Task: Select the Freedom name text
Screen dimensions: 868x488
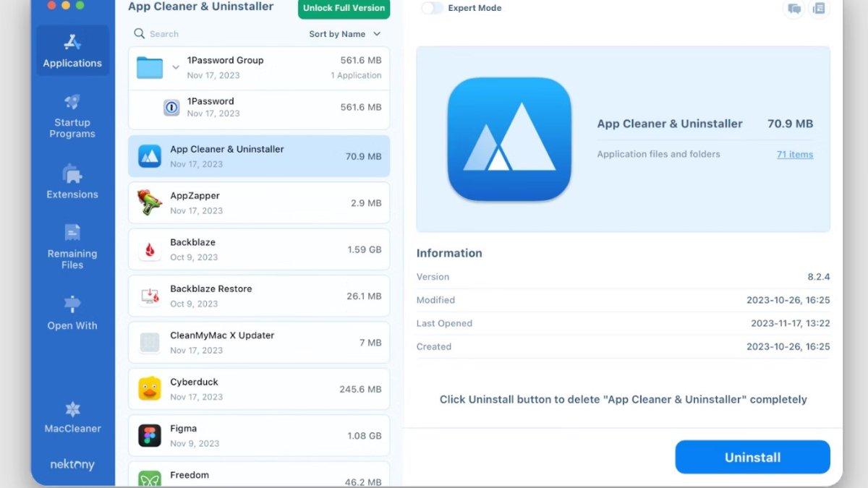Action: click(x=190, y=475)
